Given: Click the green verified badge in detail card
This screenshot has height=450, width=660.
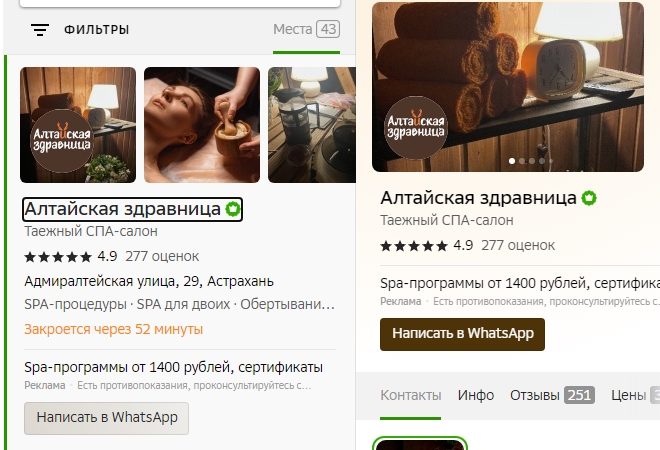Looking at the screenshot, I should (x=589, y=198).
